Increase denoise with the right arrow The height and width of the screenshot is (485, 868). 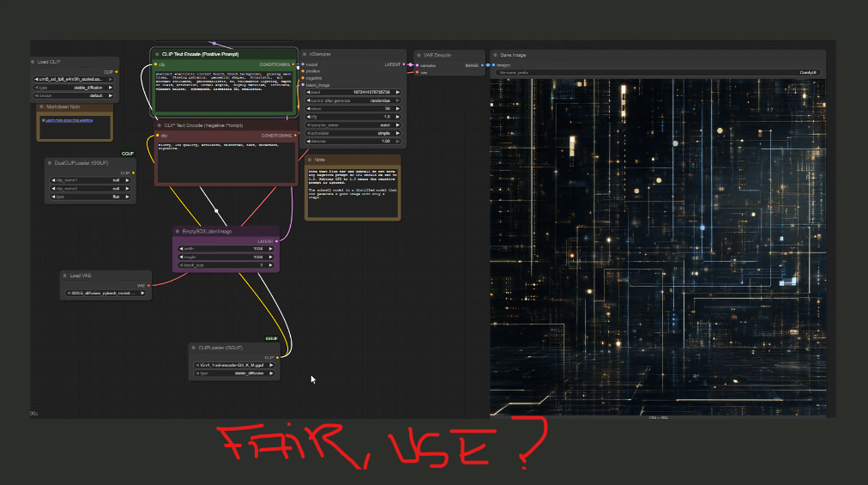tap(397, 142)
